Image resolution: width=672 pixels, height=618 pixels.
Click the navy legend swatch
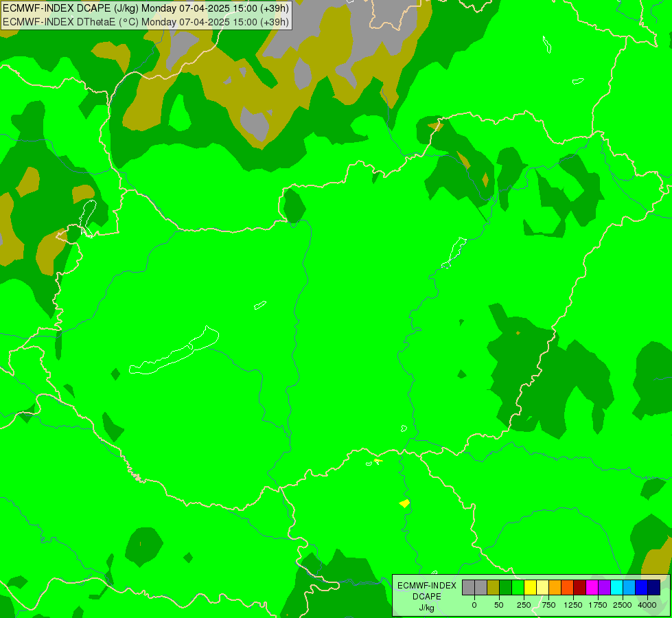click(x=653, y=587)
